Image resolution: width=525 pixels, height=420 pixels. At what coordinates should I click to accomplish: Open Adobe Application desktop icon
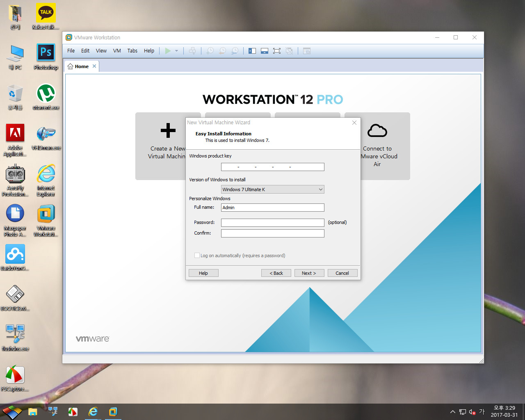click(15, 139)
